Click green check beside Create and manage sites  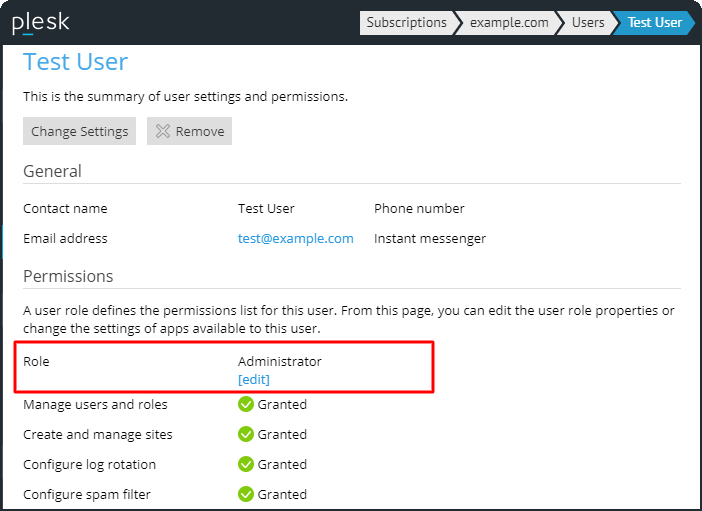pos(246,434)
